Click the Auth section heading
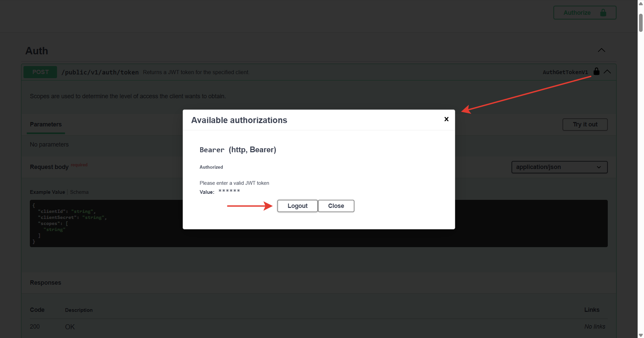This screenshot has height=338, width=644. click(36, 51)
